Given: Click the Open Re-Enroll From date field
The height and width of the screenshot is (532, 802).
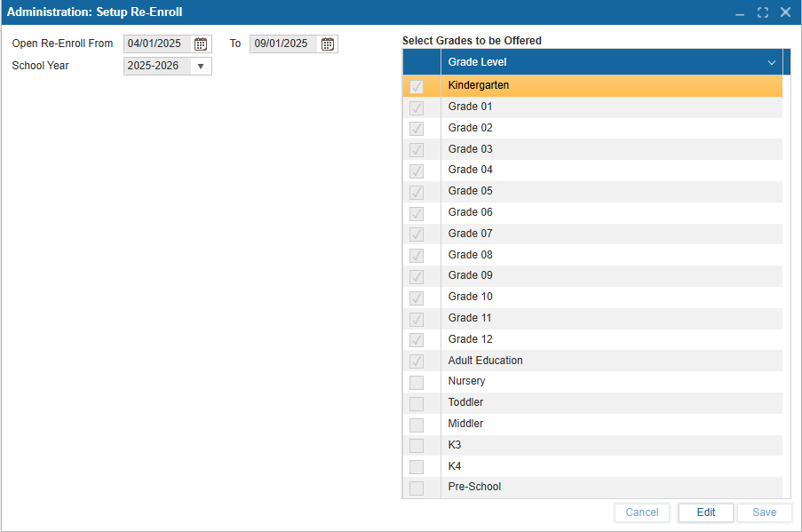Looking at the screenshot, I should [157, 44].
